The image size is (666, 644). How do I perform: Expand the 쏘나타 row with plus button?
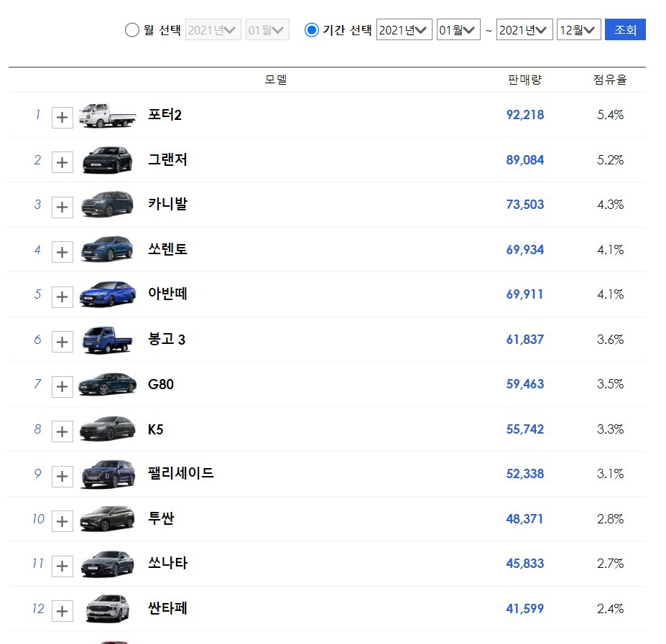point(63,566)
